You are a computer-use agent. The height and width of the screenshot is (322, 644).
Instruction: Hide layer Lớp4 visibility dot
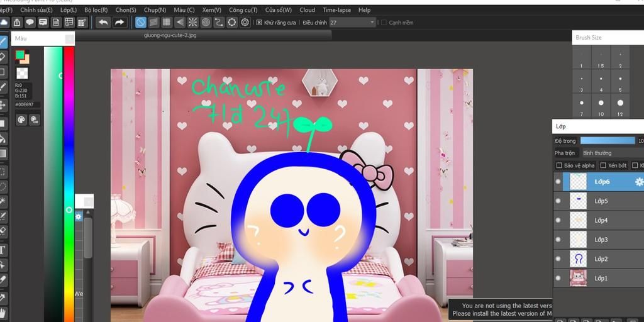coord(558,220)
